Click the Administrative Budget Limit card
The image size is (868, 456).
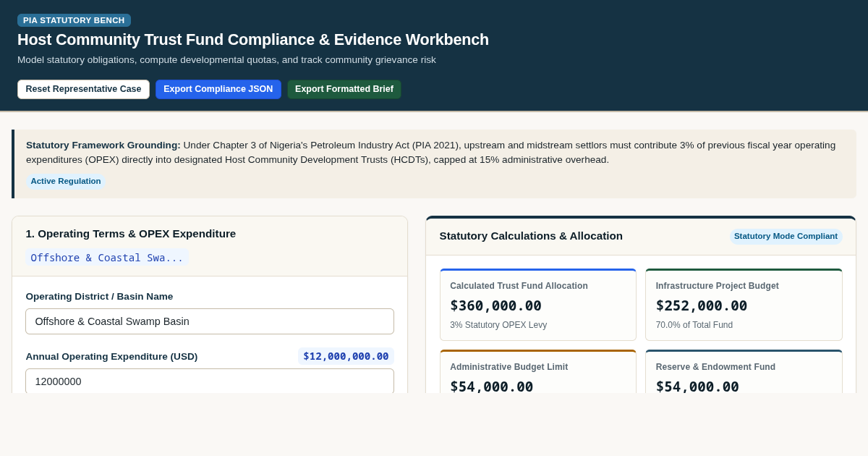pos(538,372)
